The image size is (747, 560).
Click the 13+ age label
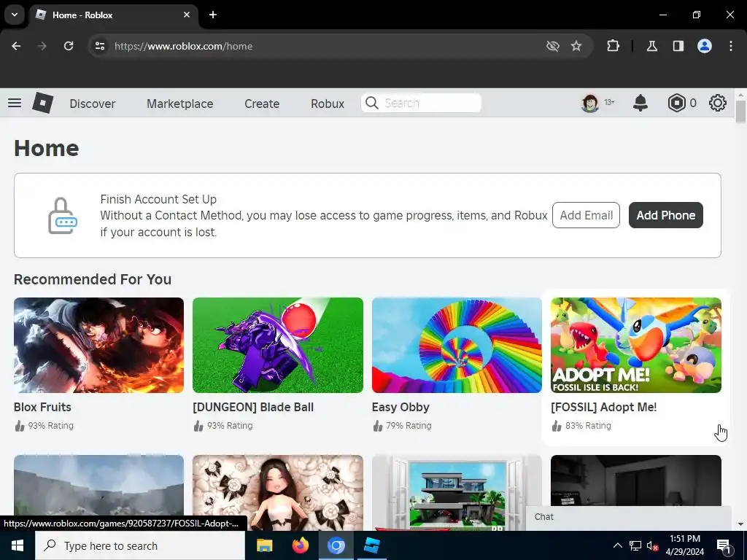(609, 102)
